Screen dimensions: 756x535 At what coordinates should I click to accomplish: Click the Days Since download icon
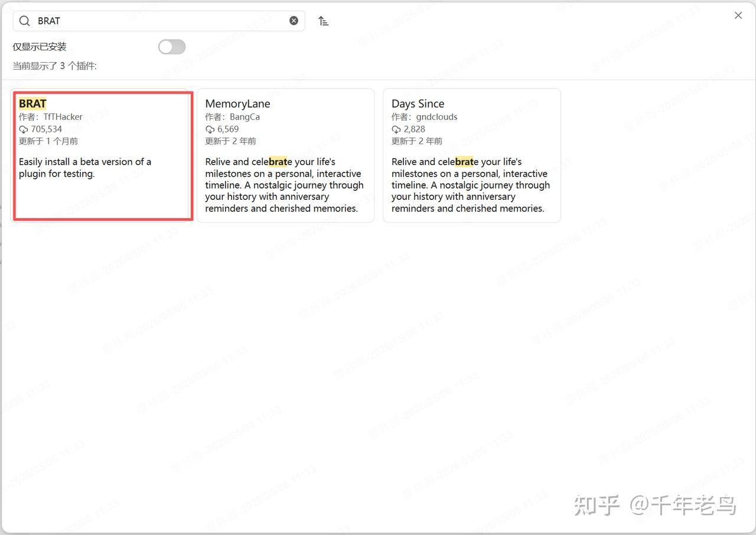click(396, 129)
